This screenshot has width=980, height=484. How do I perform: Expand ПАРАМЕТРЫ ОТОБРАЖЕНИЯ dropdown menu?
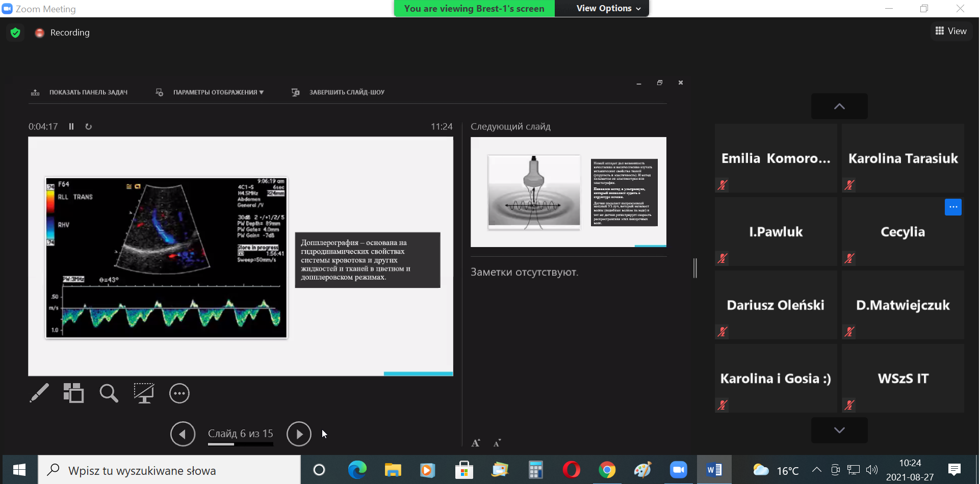click(x=218, y=92)
